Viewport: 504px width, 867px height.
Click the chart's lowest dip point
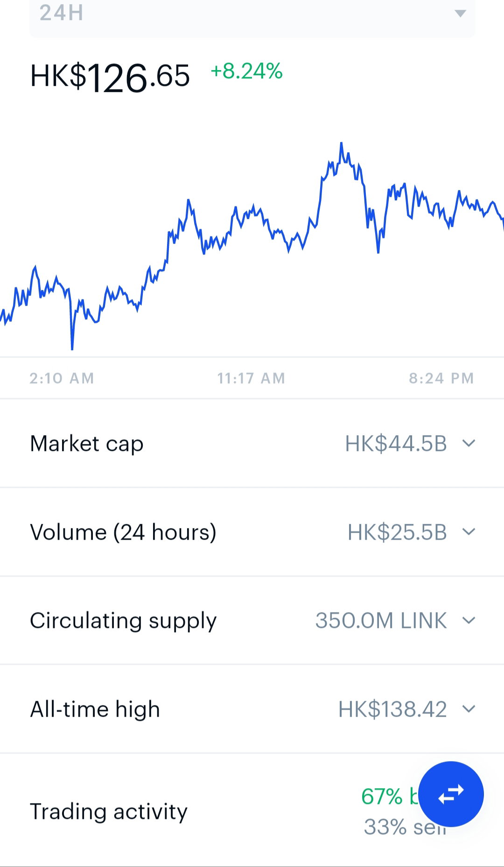pyautogui.click(x=72, y=348)
